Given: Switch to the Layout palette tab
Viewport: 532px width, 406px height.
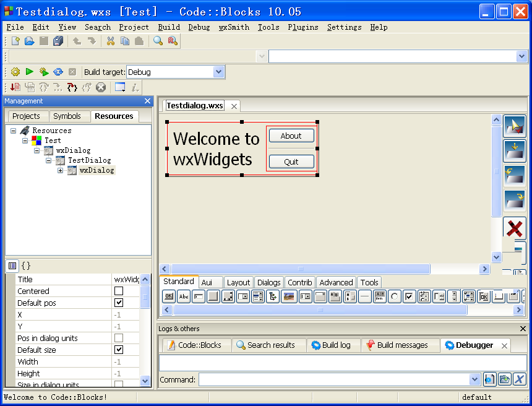Looking at the screenshot, I should point(238,282).
